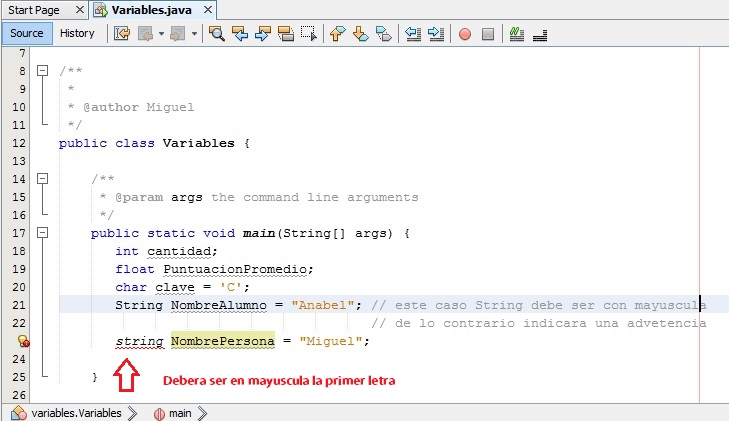Image resolution: width=729 pixels, height=421 pixels.
Task: Click Find Next Occurrence icon
Action: (x=263, y=33)
